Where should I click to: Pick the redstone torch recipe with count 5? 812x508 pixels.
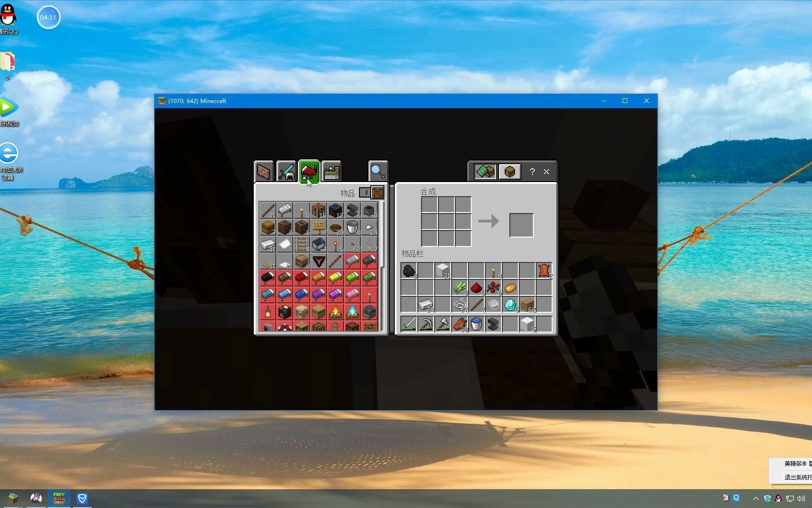coord(336,245)
